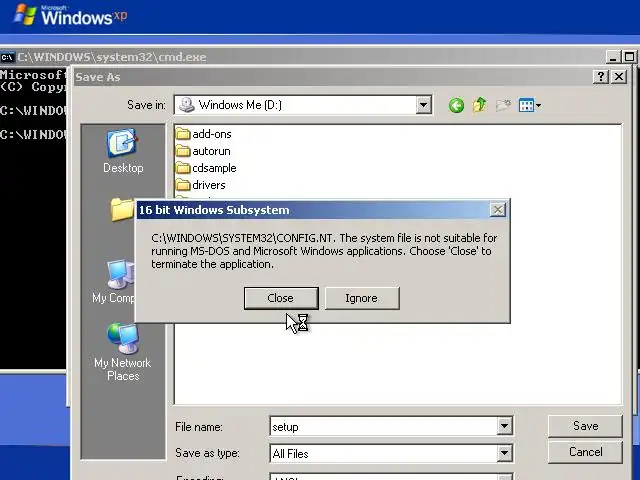Minimize the cmd.exe window

click(x=613, y=57)
